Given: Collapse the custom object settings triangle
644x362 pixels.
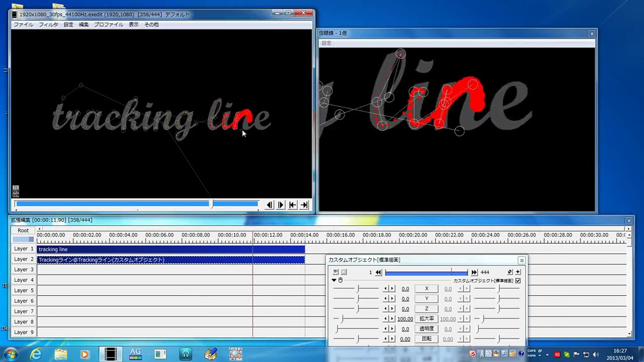Looking at the screenshot, I should coord(334,280).
